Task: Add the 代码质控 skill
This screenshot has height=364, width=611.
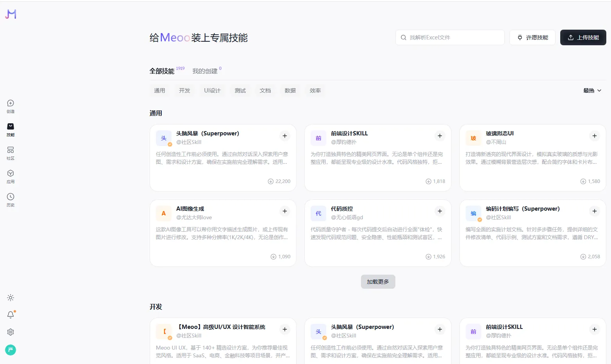Action: point(440,211)
